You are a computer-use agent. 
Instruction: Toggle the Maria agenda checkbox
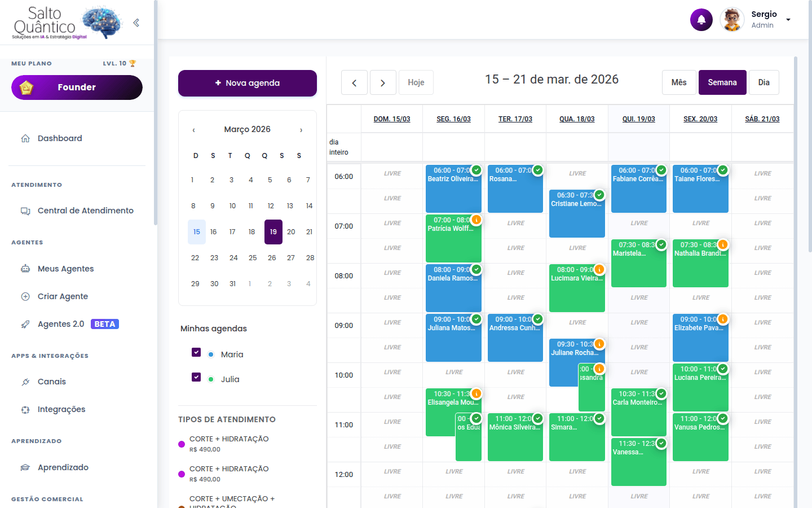tap(196, 352)
